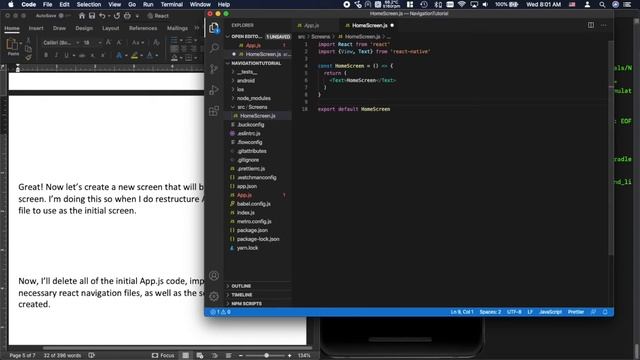Open Terminal menu in macOS menu bar
Viewport: 640px width, 360px height.
(x=171, y=4)
